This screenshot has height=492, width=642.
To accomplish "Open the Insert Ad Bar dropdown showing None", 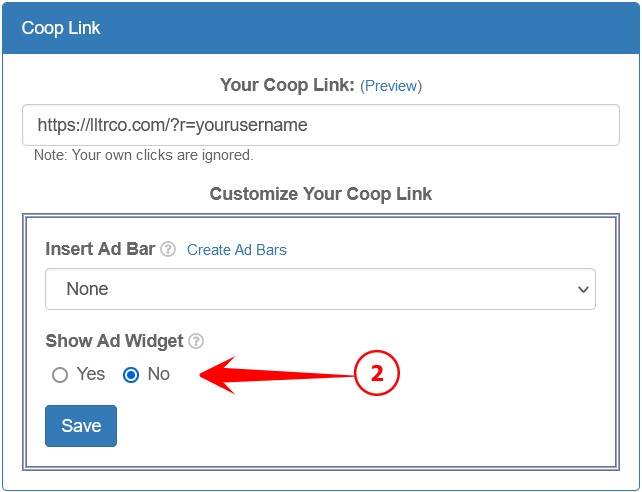I will [x=320, y=289].
